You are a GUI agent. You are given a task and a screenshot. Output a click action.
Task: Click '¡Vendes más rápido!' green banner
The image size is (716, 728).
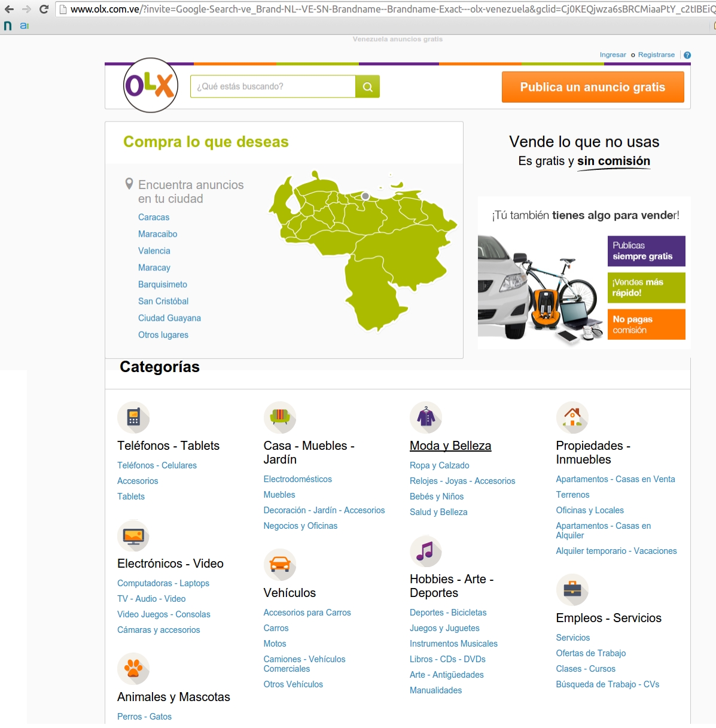647,288
